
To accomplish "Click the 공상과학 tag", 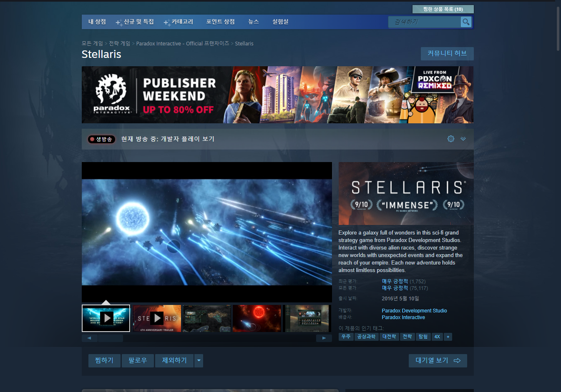I will 367,337.
